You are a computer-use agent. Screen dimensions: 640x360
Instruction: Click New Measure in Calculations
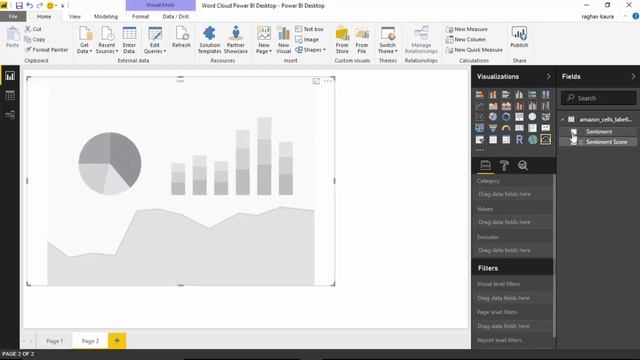click(x=467, y=29)
